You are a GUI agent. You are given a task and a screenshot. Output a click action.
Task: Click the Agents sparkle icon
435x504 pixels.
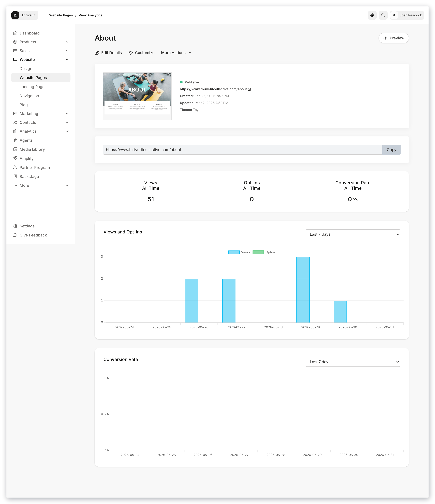[15, 140]
